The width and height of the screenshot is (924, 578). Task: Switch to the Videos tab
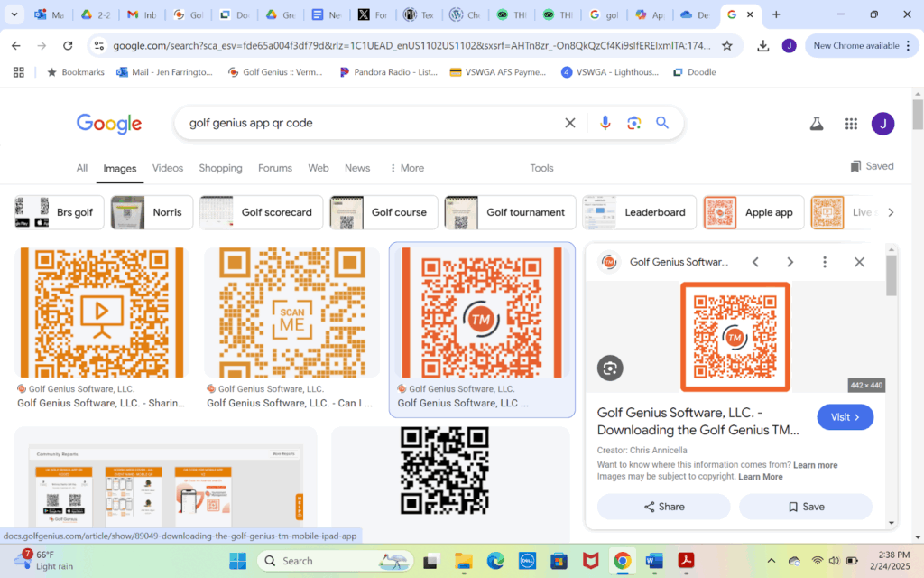coord(168,168)
